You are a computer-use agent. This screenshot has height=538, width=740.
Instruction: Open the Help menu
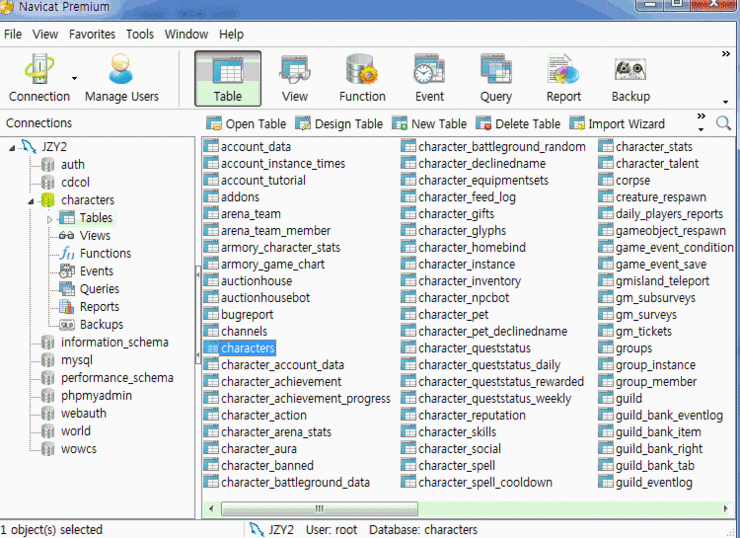click(x=231, y=34)
